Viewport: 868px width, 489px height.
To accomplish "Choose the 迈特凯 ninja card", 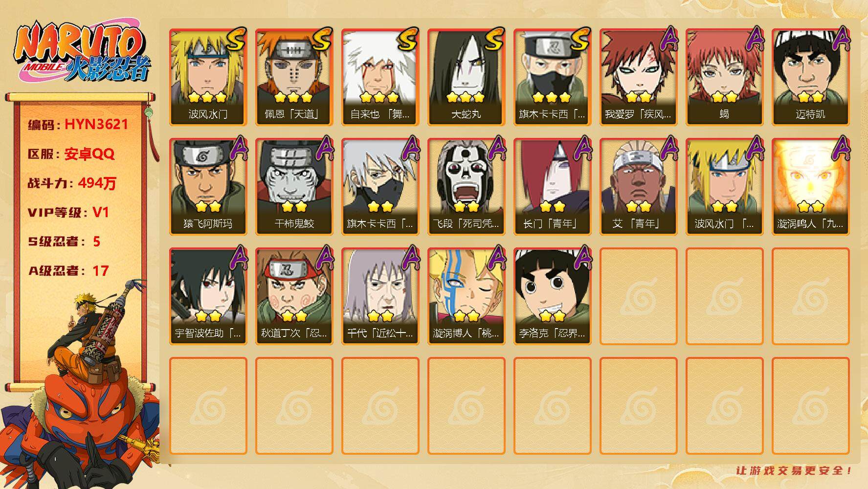I will pos(811,77).
